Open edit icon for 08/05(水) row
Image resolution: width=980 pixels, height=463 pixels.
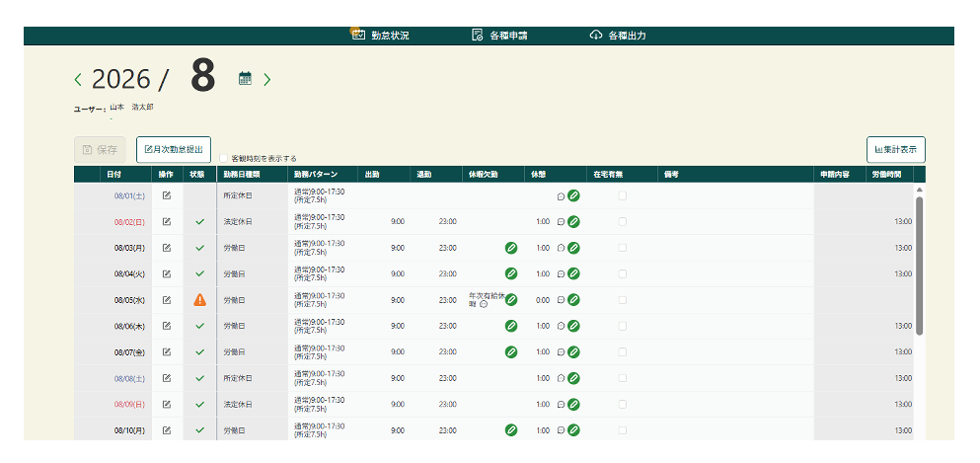click(x=167, y=300)
